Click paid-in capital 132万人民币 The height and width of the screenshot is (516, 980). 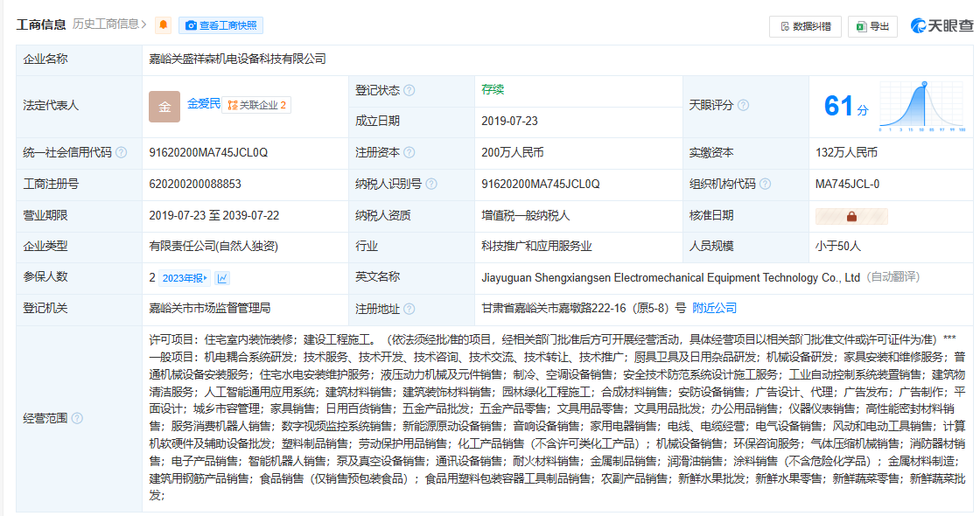[x=846, y=152]
